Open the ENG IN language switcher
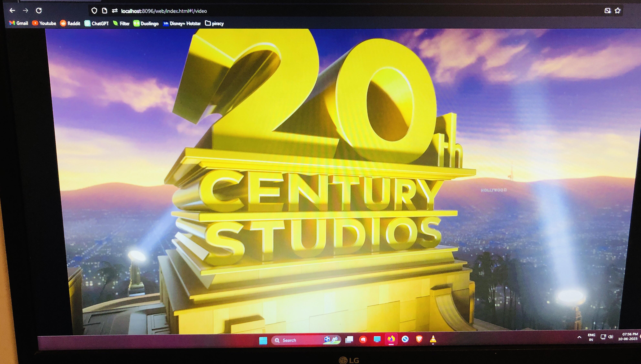The width and height of the screenshot is (641, 364). [591, 337]
